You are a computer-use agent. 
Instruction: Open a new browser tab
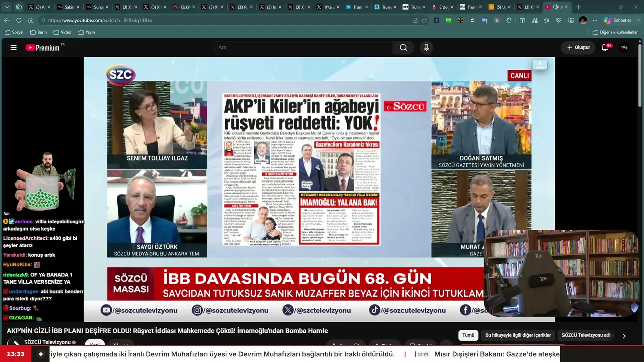click(x=578, y=7)
